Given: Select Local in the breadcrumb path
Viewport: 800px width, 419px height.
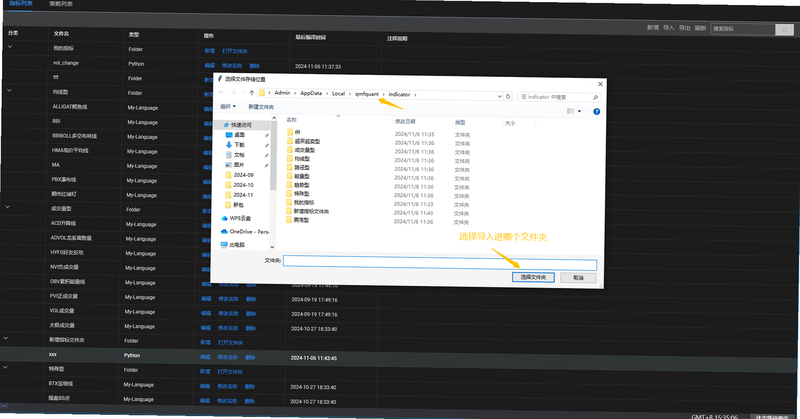Looking at the screenshot, I should click(338, 94).
